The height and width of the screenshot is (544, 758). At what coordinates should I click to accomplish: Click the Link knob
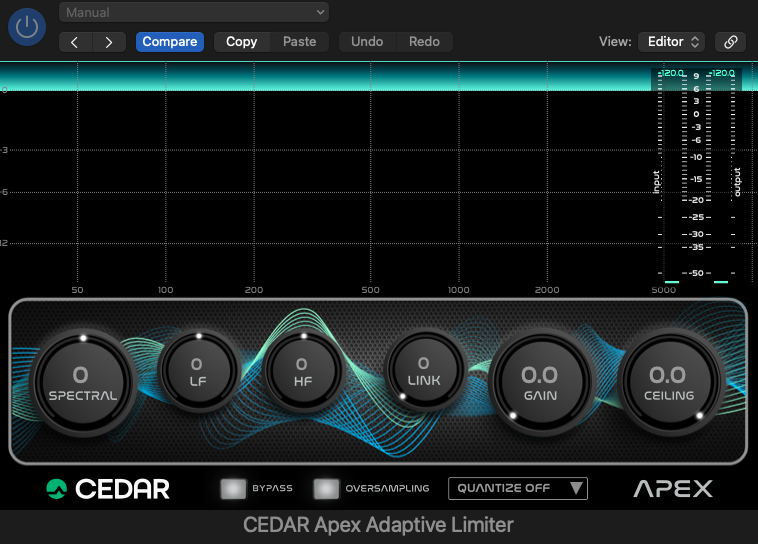pos(424,370)
